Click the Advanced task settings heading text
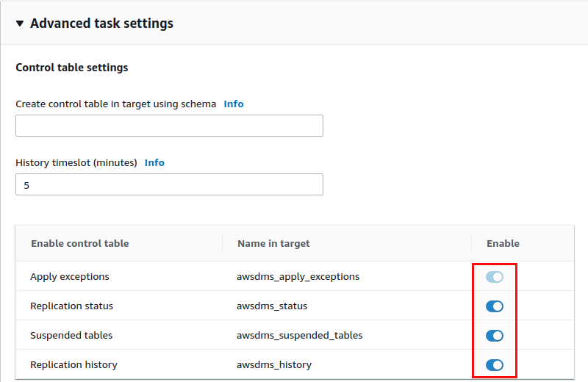Viewport: 588px width, 382px height. coord(101,24)
